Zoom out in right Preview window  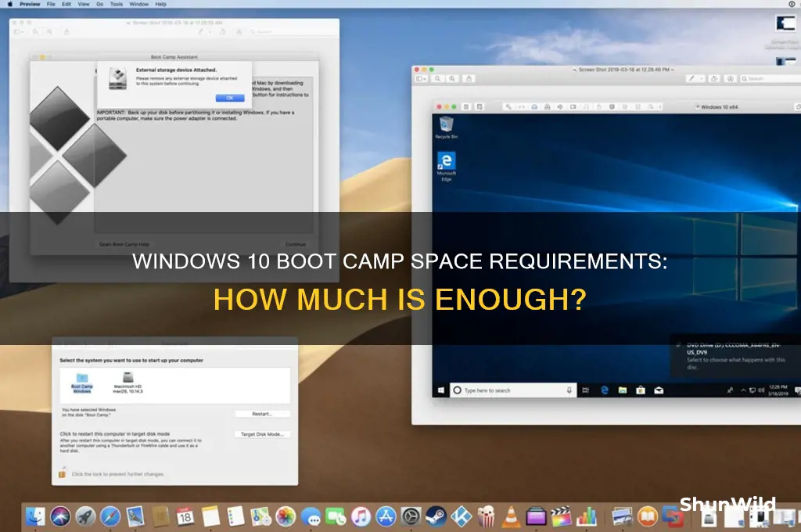point(438,79)
